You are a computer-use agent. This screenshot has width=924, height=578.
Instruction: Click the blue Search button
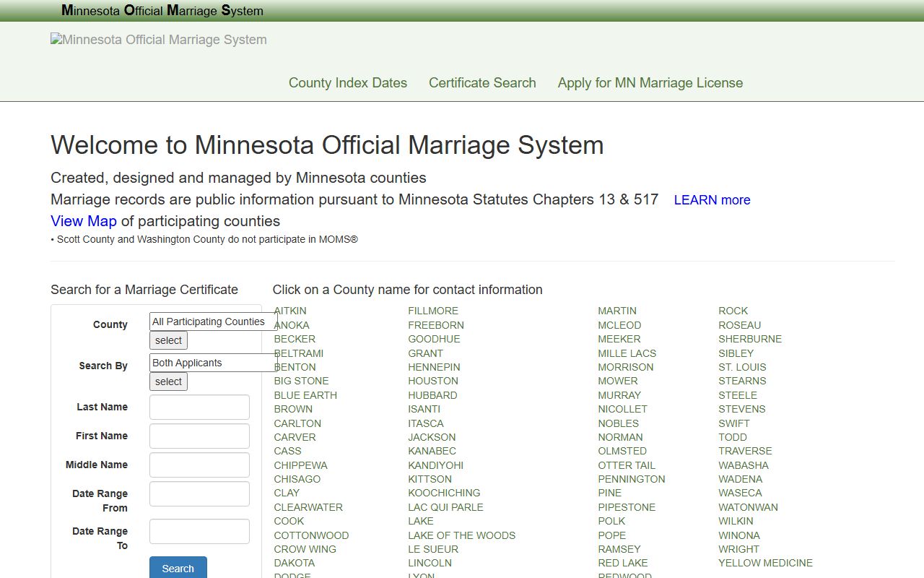(178, 569)
